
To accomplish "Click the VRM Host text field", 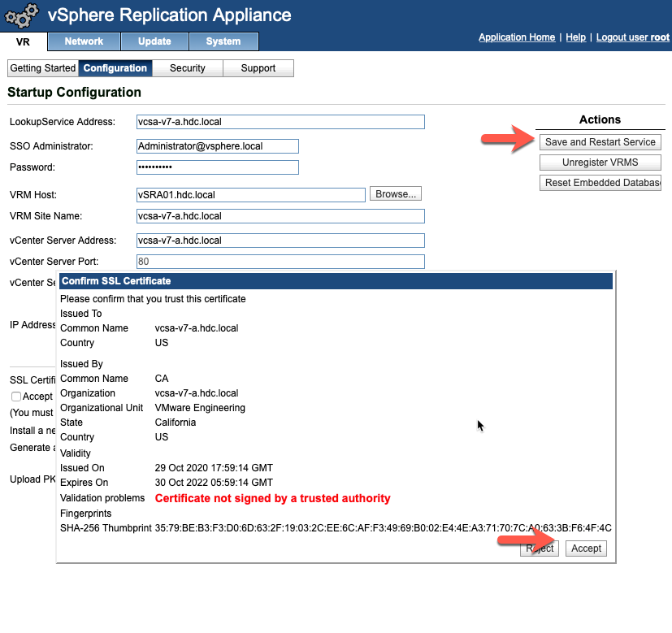I will click(251, 194).
